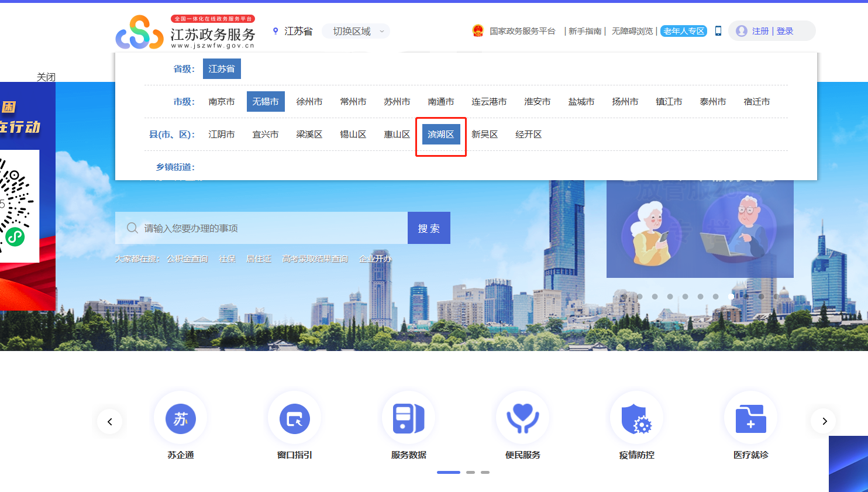Viewport: 868px width, 492px height.
Task: Open the 苏企通 service icon
Action: tap(180, 419)
